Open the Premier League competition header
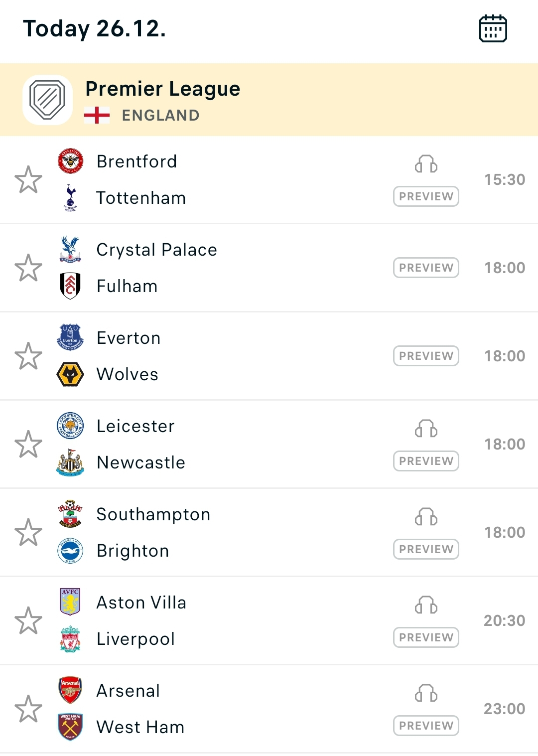538x756 pixels. click(x=163, y=89)
